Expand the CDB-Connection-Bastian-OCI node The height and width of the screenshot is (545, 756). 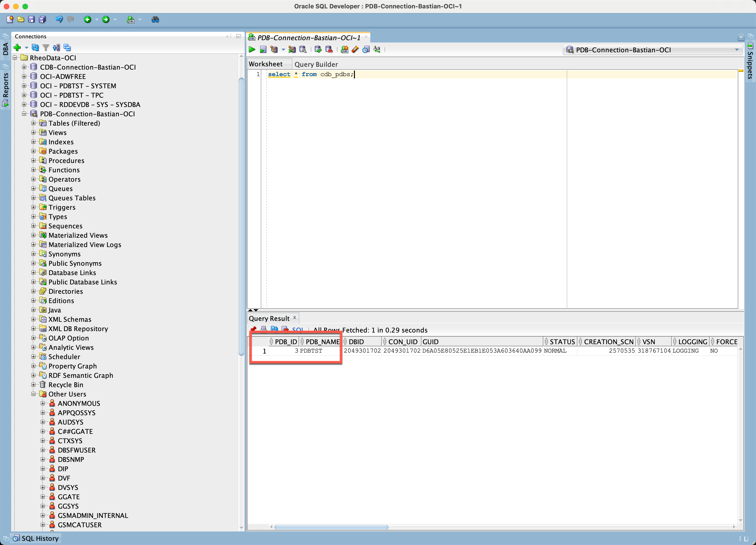coord(24,67)
